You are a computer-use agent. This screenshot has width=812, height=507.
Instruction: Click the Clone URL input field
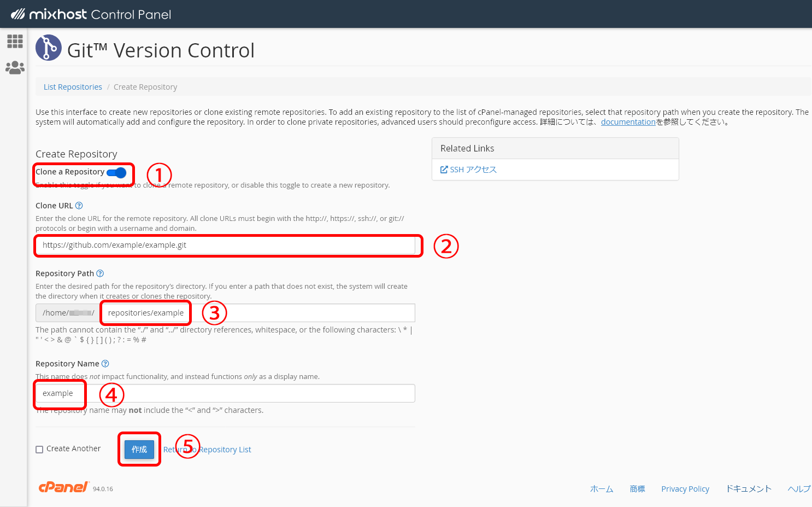point(225,246)
